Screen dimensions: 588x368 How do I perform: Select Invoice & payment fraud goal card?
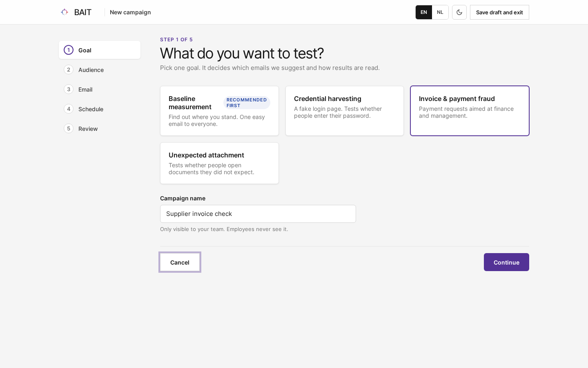(470, 111)
